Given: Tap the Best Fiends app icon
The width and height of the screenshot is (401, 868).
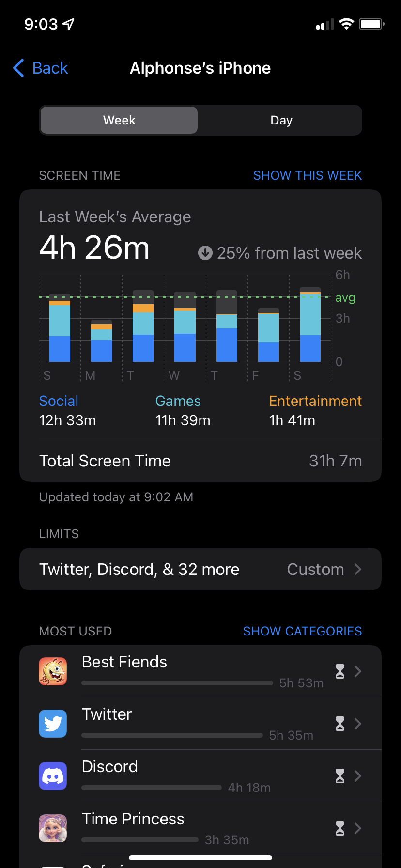Looking at the screenshot, I should [53, 671].
